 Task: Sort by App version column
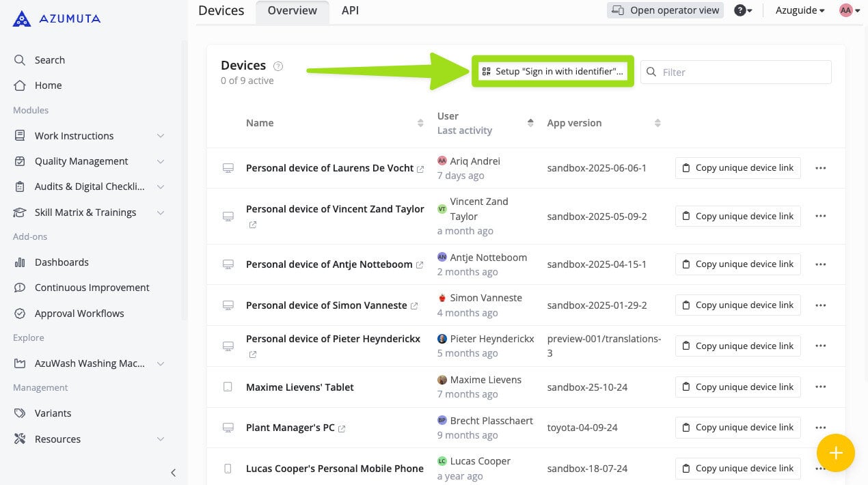(657, 123)
